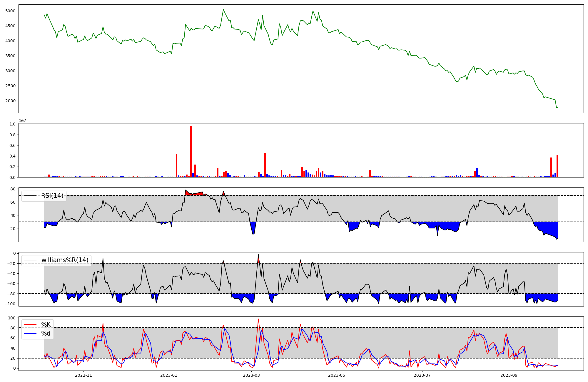
Task: Click the RSI(14) legend label
Action: pos(52,196)
